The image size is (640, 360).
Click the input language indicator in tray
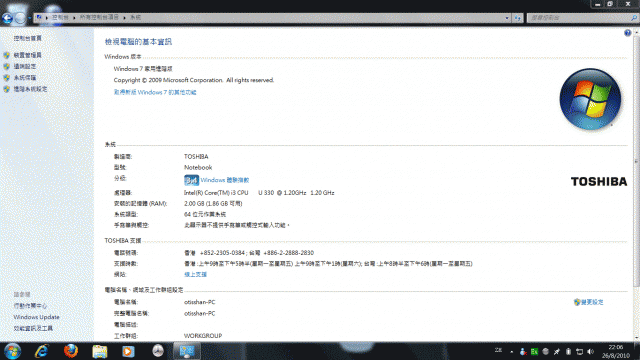click(x=498, y=351)
